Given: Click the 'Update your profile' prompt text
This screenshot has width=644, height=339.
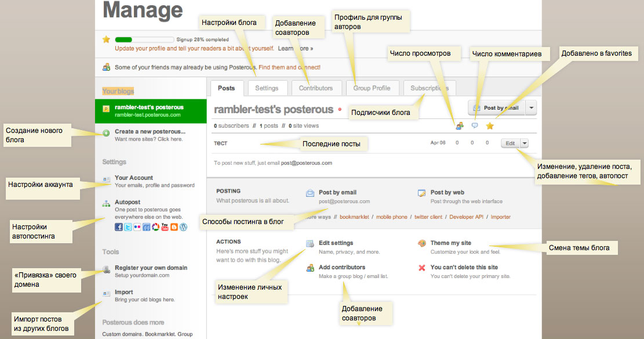Looking at the screenshot, I should [x=194, y=49].
